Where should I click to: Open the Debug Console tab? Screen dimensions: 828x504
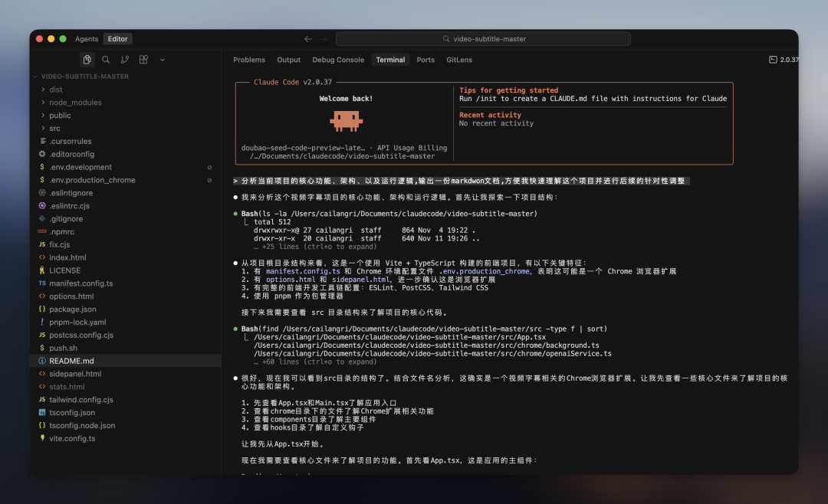pos(338,60)
